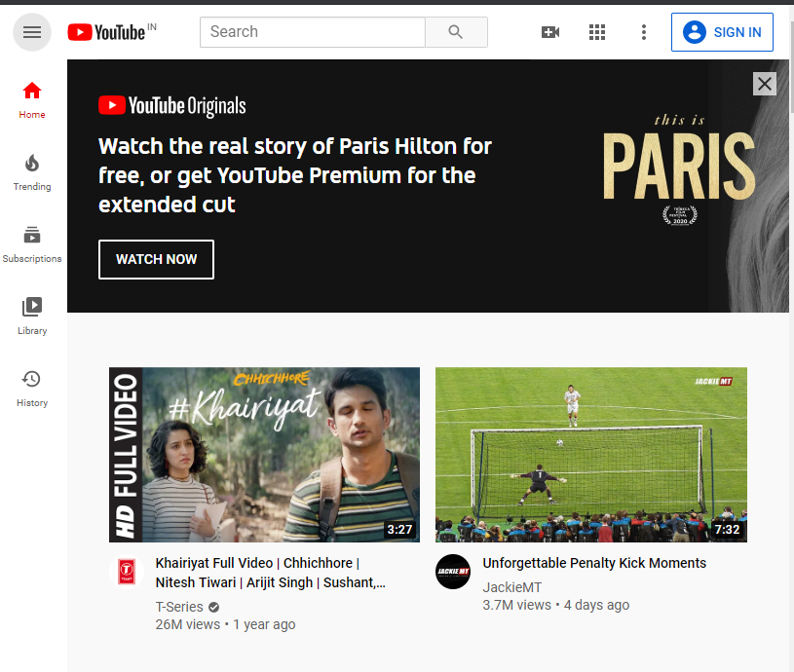Click the '3.7M views' text
The height and width of the screenshot is (672, 794).
click(x=516, y=605)
